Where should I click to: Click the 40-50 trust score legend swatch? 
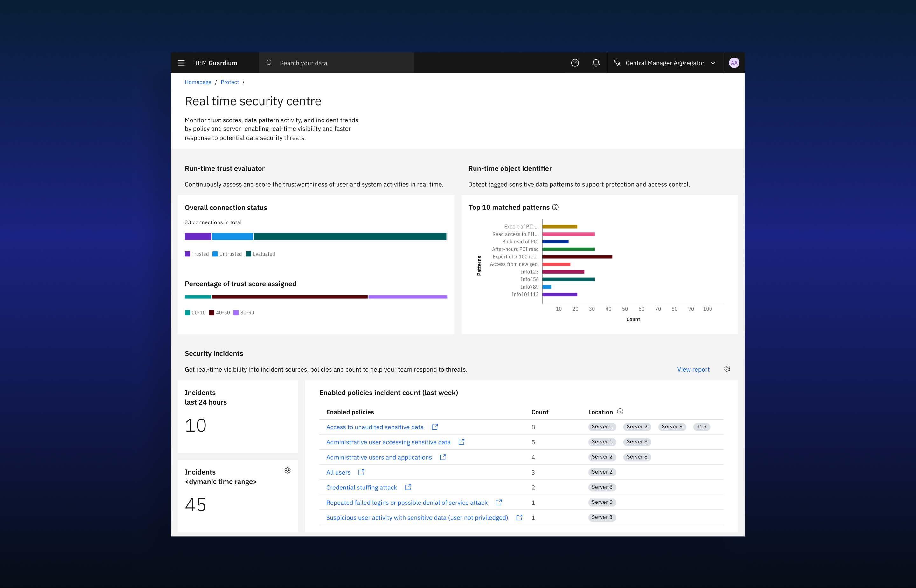click(212, 313)
